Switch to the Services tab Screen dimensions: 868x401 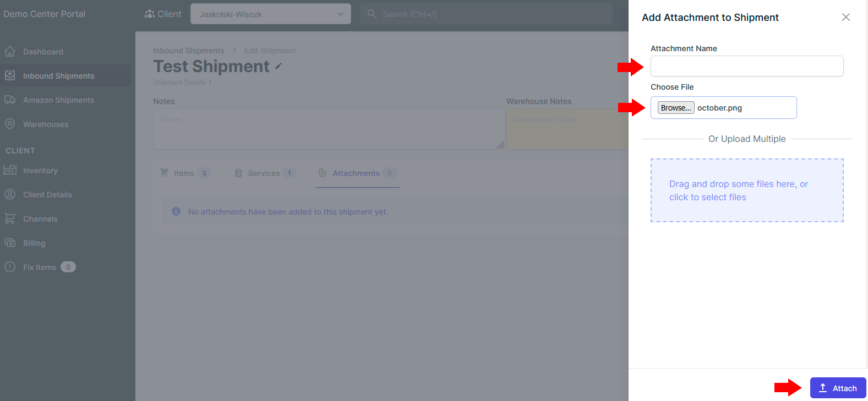265,173
